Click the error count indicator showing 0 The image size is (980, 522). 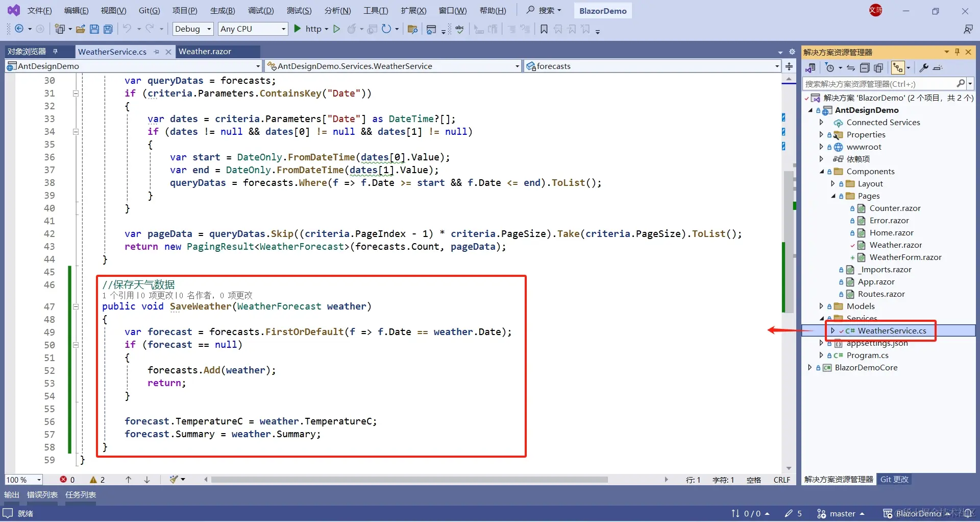(x=67, y=480)
